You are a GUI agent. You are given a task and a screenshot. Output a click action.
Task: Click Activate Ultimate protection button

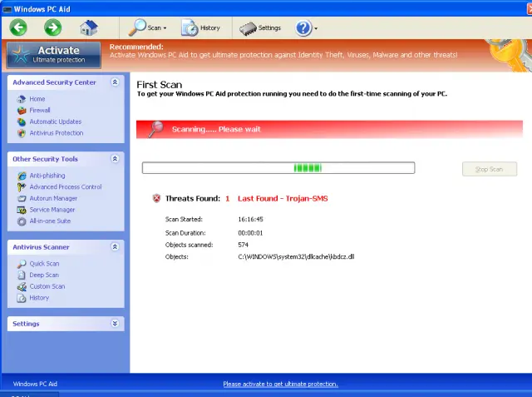[53, 55]
